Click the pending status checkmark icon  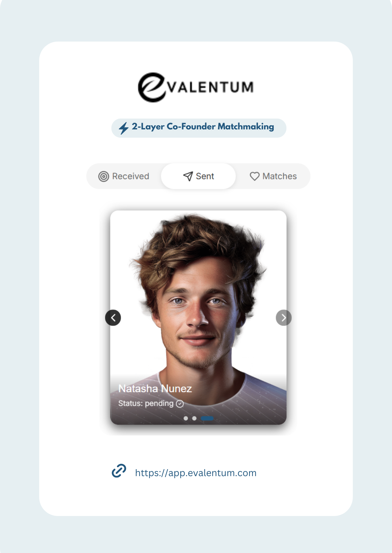coord(180,404)
